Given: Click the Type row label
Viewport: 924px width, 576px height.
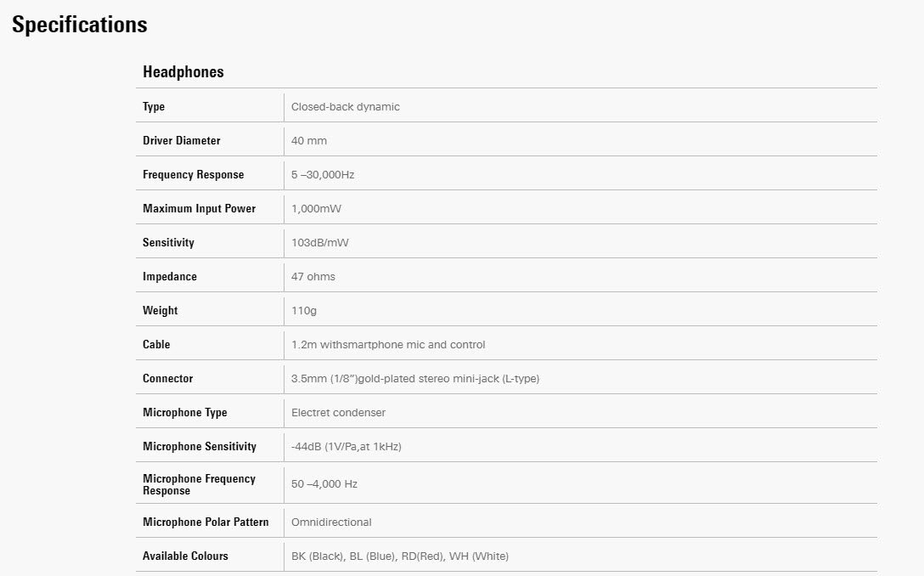Looking at the screenshot, I should tap(154, 107).
